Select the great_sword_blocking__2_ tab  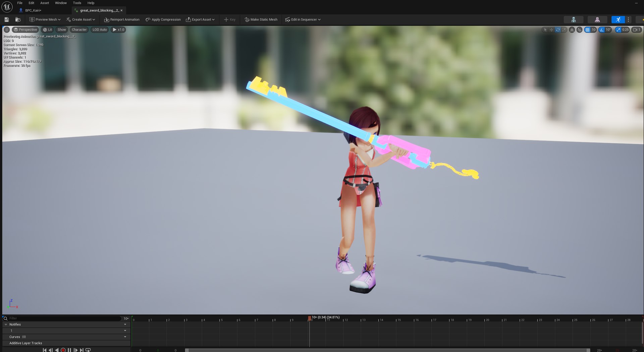(99, 10)
